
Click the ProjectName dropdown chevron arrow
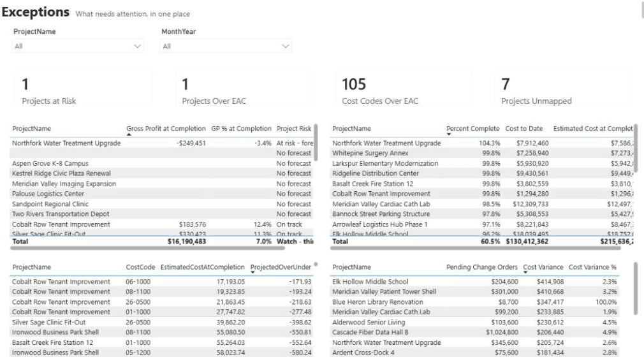click(x=138, y=47)
